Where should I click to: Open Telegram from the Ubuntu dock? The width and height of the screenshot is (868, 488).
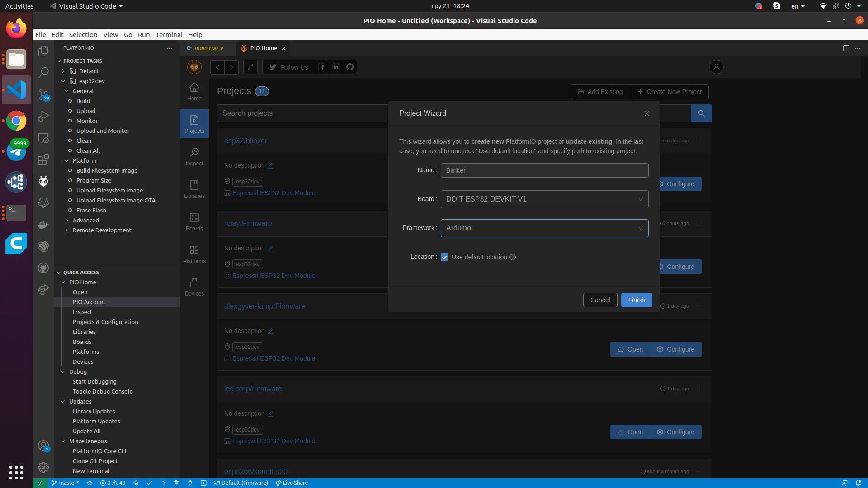[x=16, y=151]
